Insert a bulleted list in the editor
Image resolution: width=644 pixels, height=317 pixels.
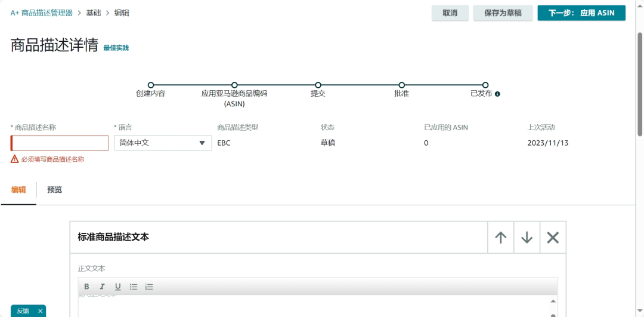click(x=134, y=287)
